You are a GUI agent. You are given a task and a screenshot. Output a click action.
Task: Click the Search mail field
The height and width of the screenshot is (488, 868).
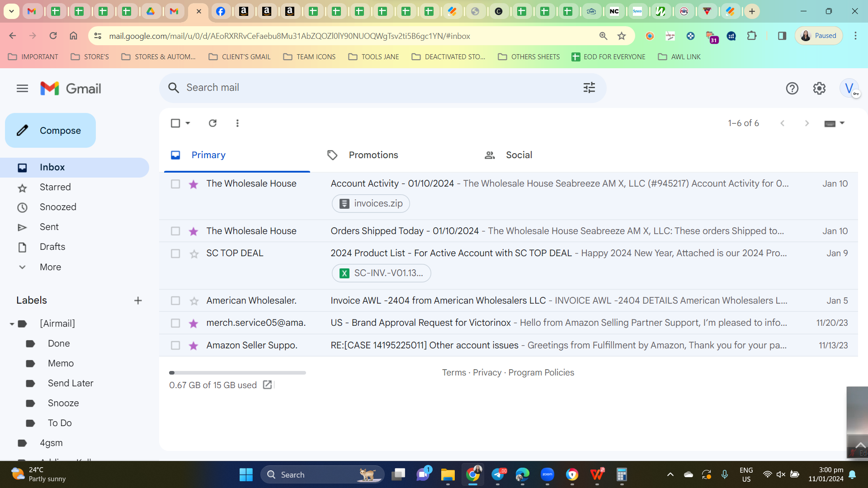click(382, 88)
